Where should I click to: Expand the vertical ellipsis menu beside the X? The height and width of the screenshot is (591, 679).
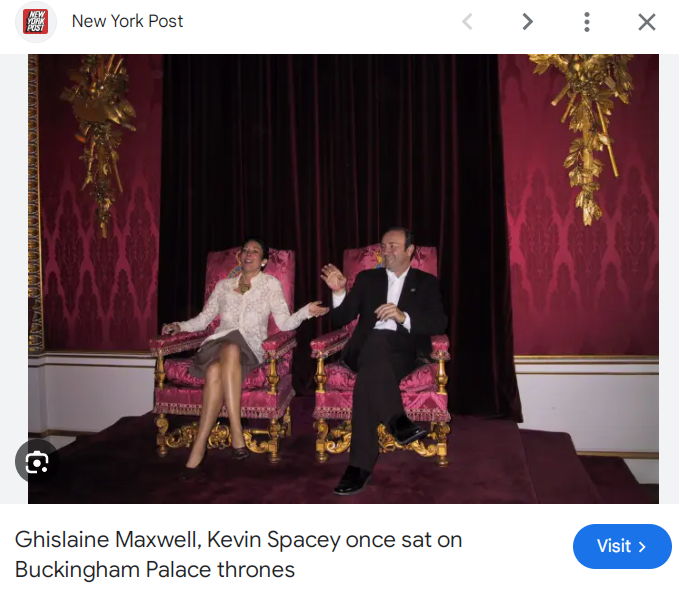587,22
